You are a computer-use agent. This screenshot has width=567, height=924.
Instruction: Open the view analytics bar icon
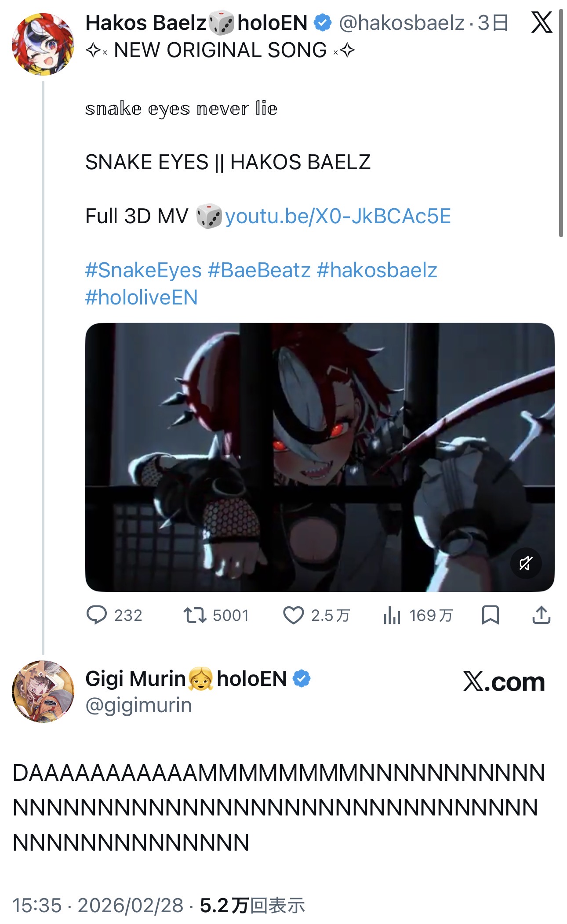click(392, 615)
